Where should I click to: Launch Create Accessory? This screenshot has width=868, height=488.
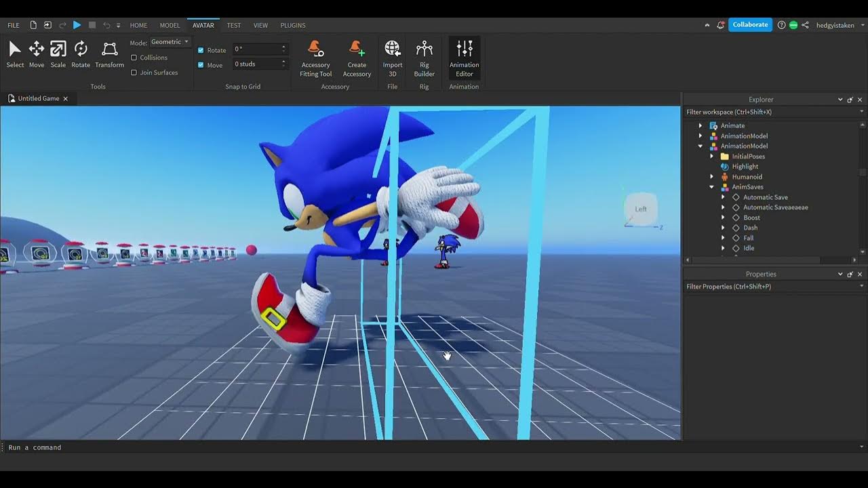tap(357, 58)
